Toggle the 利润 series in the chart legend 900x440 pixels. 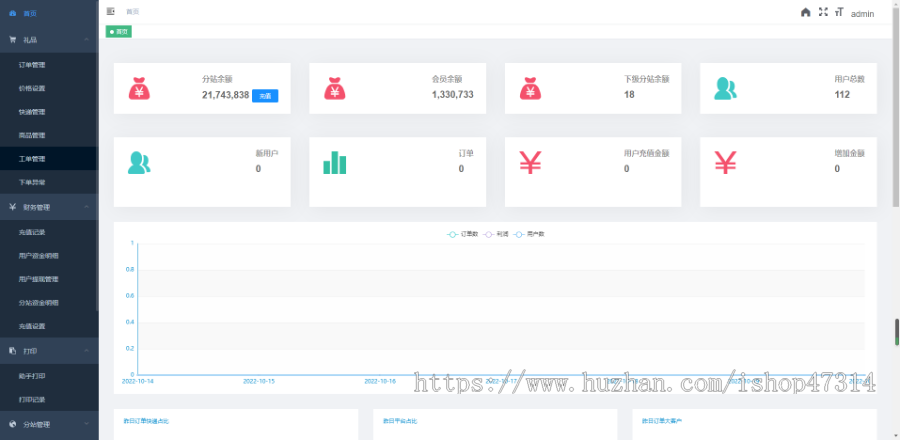point(496,234)
